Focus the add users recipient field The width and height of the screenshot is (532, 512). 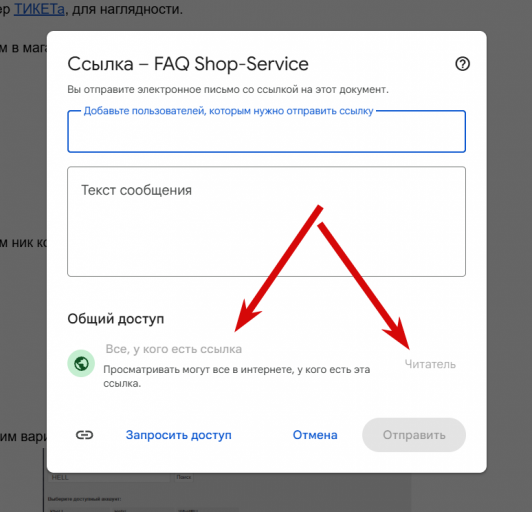(266, 132)
